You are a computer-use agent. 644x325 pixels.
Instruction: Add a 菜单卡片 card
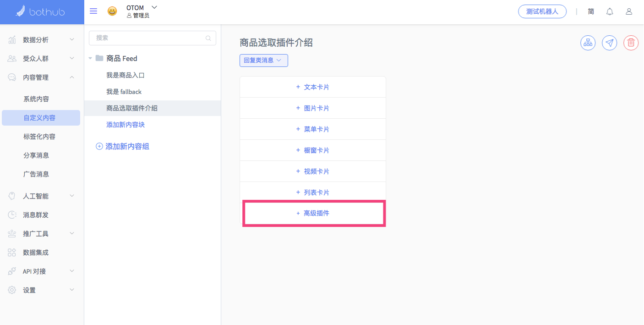tap(313, 129)
